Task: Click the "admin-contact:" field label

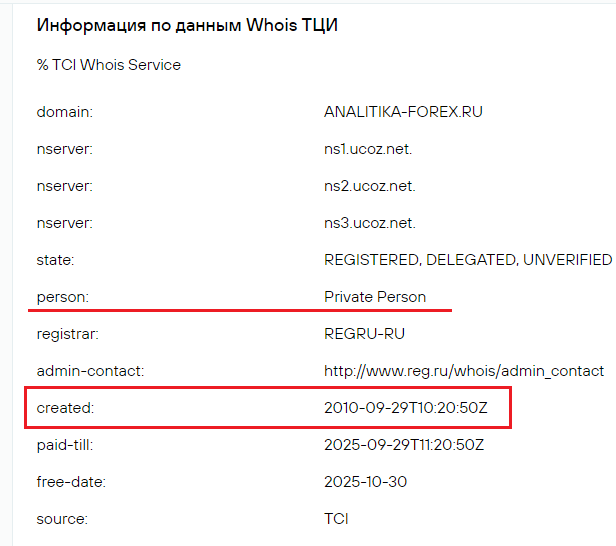Action: (x=90, y=371)
